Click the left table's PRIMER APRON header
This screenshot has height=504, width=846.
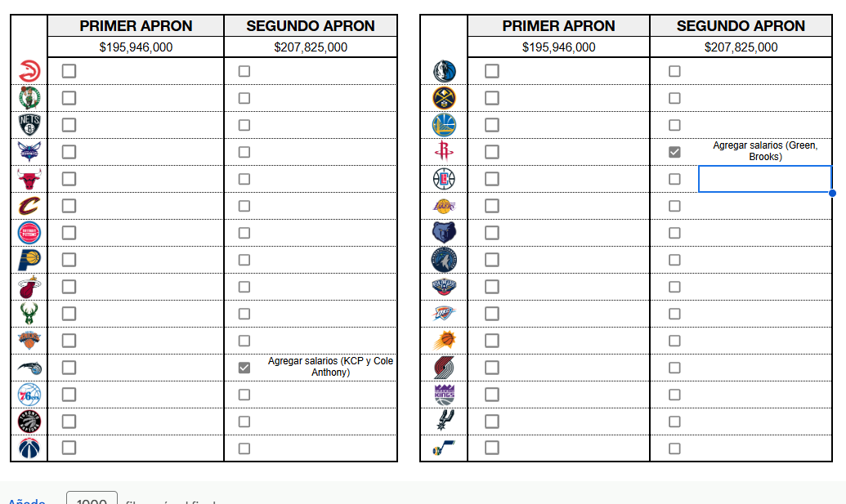click(136, 26)
